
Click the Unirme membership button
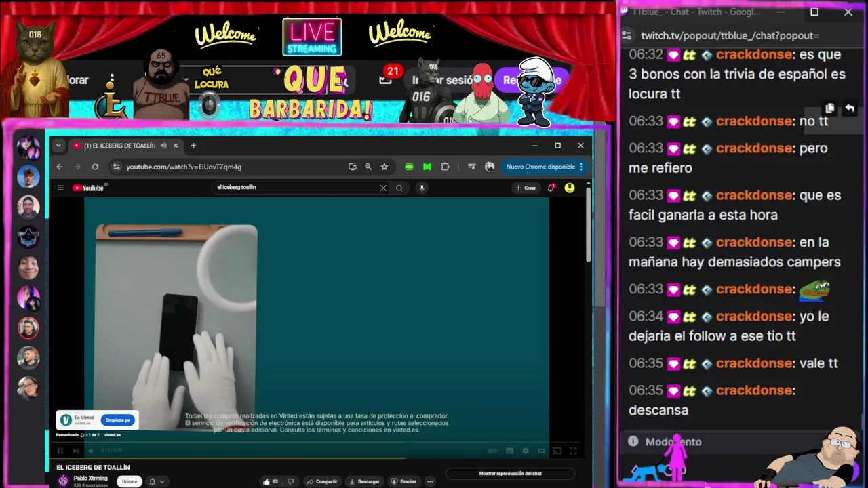pyautogui.click(x=130, y=481)
